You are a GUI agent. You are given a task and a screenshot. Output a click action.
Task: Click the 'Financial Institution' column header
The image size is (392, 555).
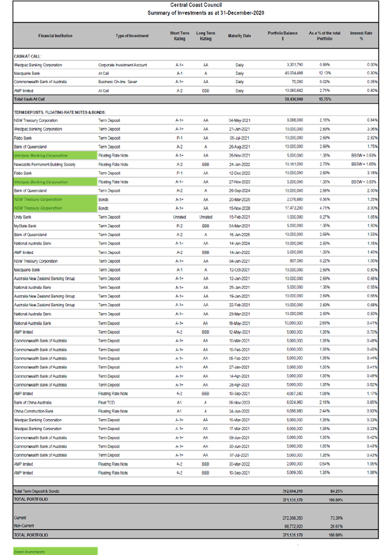(55, 36)
